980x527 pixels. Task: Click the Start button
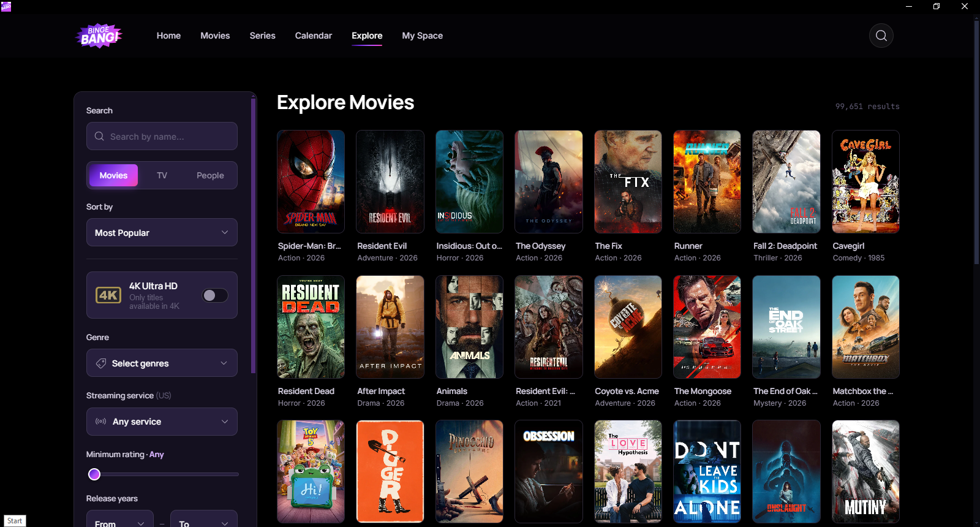pyautogui.click(x=15, y=521)
